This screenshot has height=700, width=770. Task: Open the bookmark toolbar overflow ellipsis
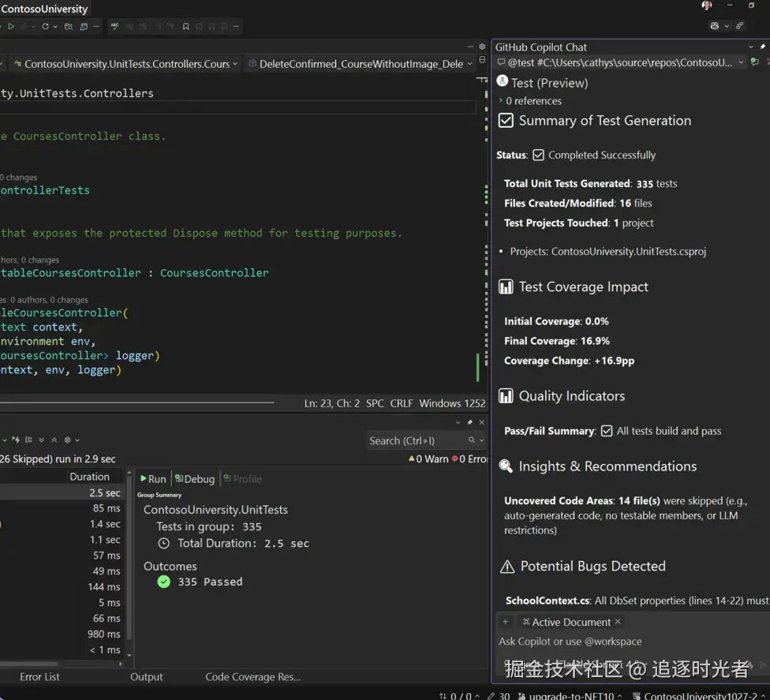pyautogui.click(x=236, y=27)
